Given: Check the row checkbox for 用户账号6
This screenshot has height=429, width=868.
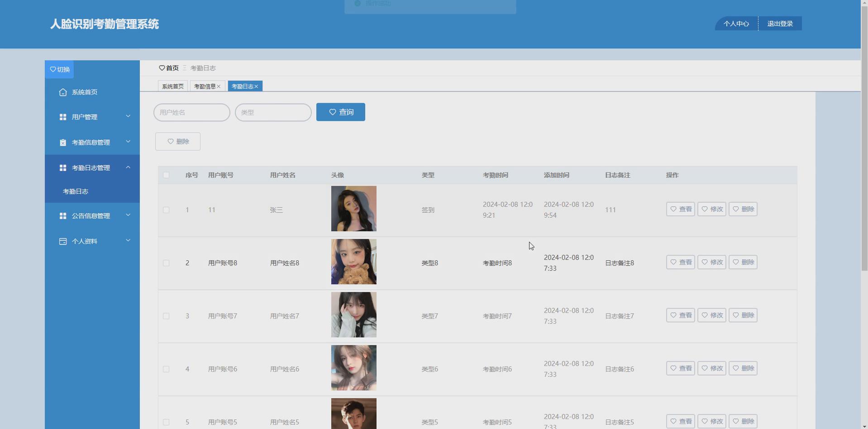Looking at the screenshot, I should pyautogui.click(x=166, y=369).
